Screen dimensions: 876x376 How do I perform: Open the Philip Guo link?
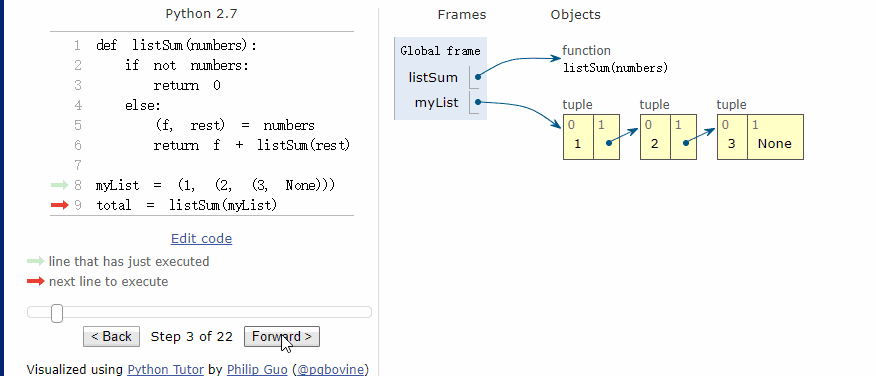point(257,369)
